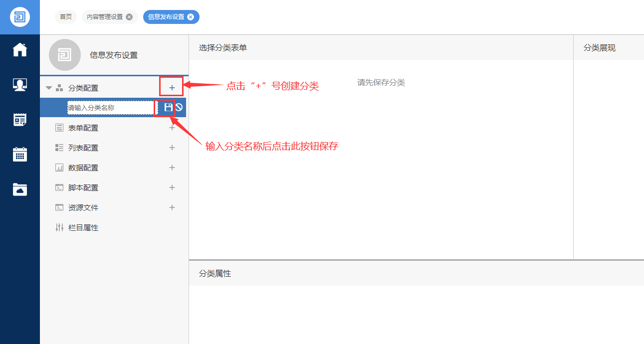Switch to the 首页 tab
Image resolution: width=644 pixels, height=344 pixels.
click(x=66, y=16)
